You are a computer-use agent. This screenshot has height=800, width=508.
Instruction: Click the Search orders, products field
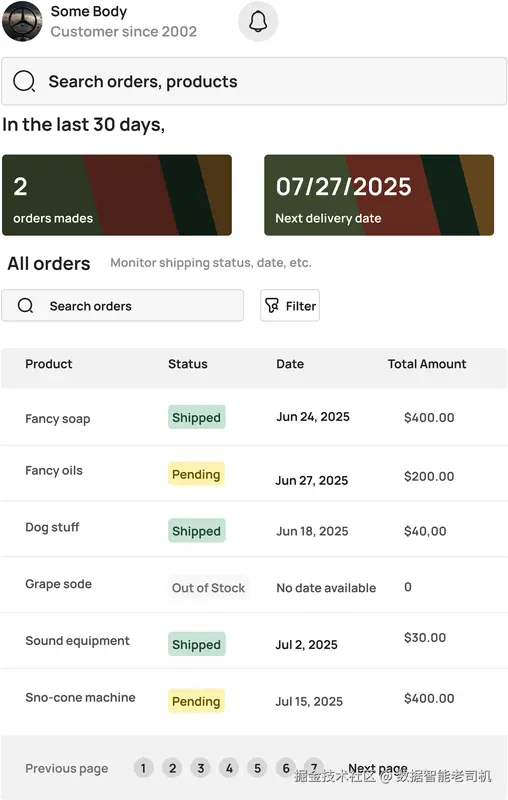[254, 81]
